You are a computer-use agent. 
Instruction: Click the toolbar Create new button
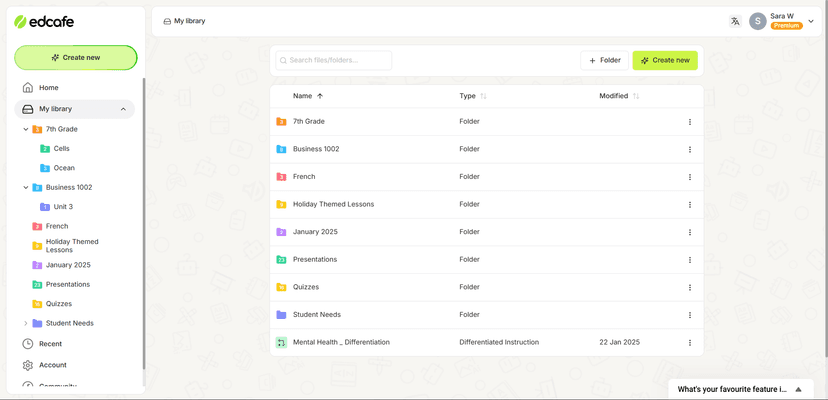click(665, 60)
